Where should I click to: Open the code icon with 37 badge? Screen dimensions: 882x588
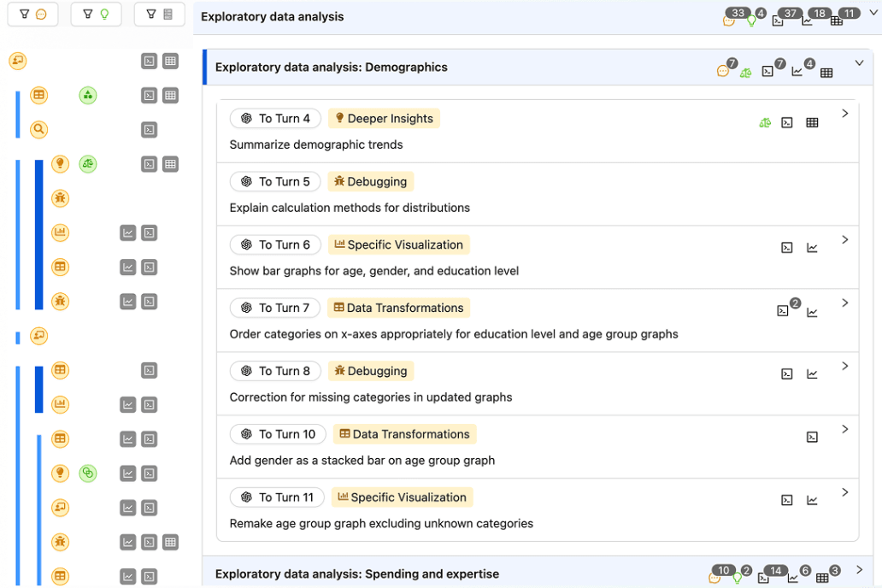tap(778, 21)
